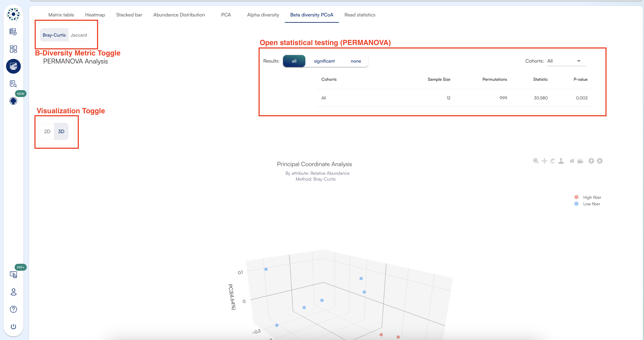
Task: Select the pan tool in plot toolbar
Action: pyautogui.click(x=544, y=161)
